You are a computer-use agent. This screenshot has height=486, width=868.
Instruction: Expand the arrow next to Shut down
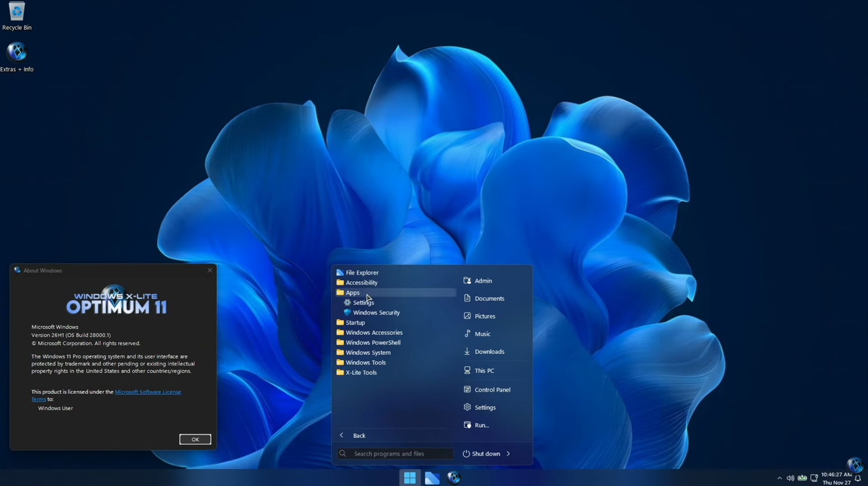pos(509,453)
